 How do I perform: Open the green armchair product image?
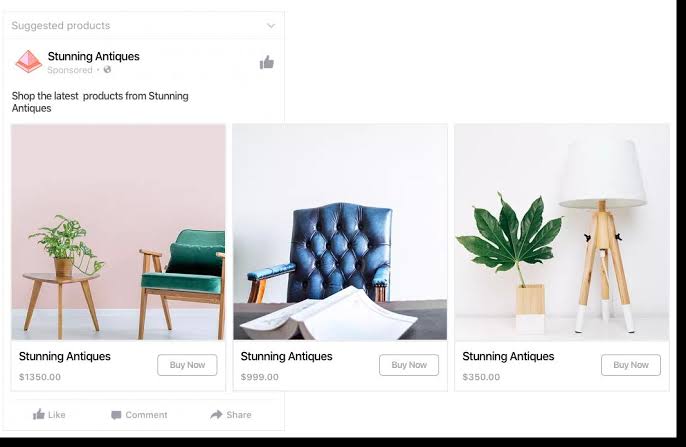point(118,232)
